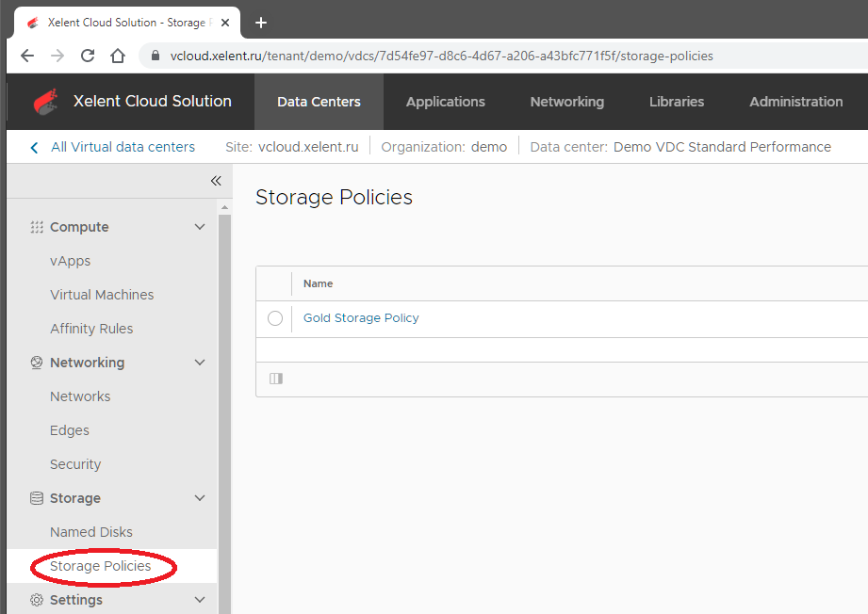Reload the page with the refresh icon
The width and height of the screenshot is (868, 614).
(x=88, y=56)
